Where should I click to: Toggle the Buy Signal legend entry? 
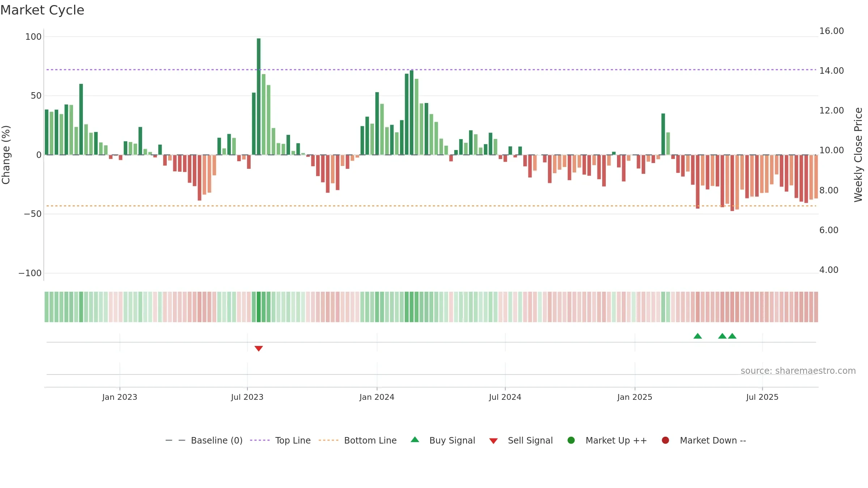pyautogui.click(x=443, y=440)
